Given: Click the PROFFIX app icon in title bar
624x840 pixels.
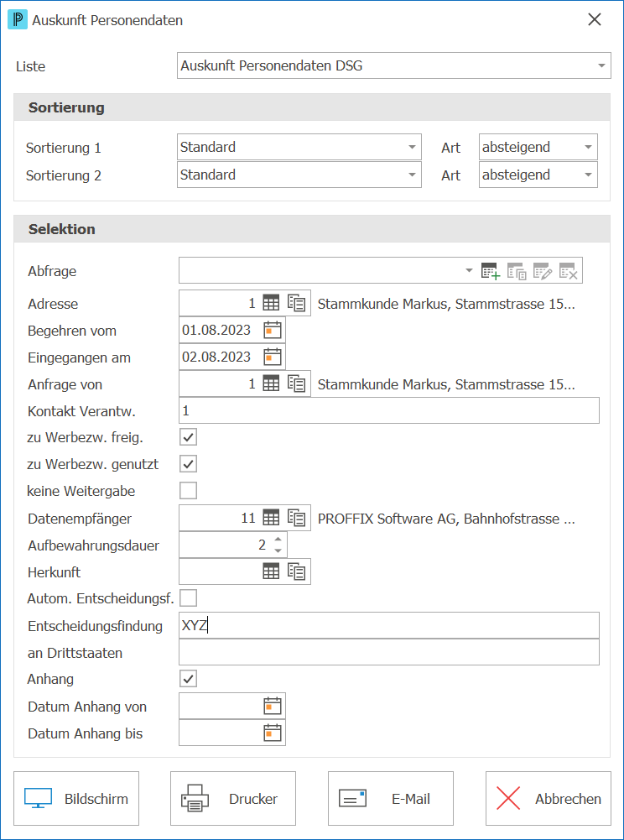Looking at the screenshot, I should (x=18, y=20).
